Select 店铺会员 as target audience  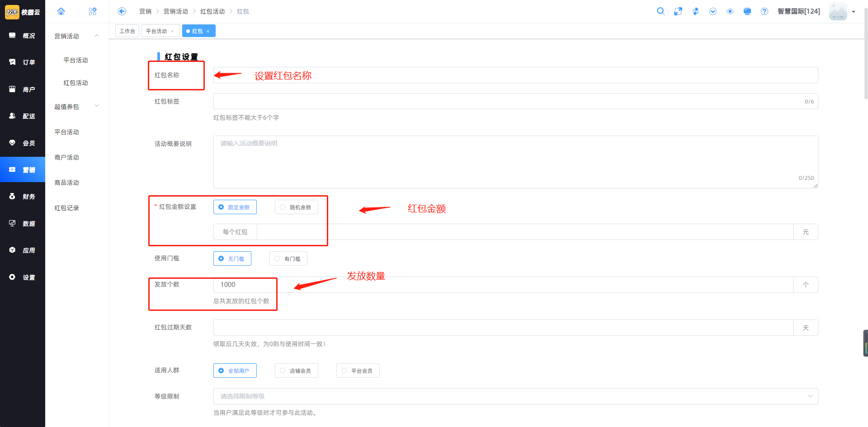[296, 371]
